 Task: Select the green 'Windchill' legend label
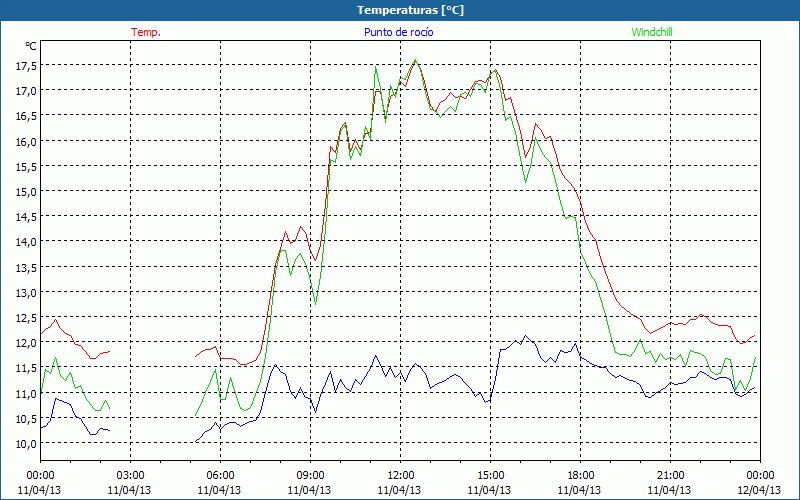(652, 32)
